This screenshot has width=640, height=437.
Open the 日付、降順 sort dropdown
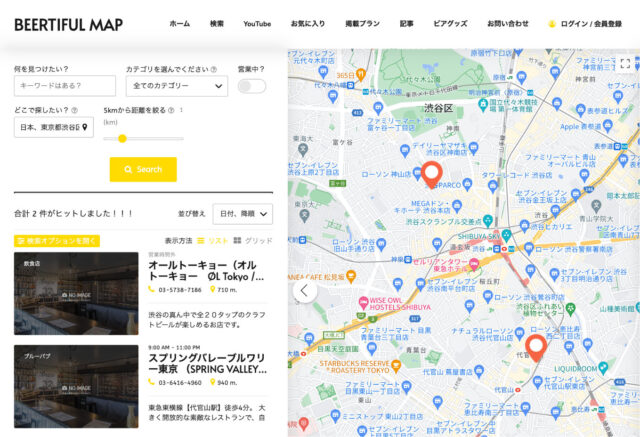[x=242, y=214]
